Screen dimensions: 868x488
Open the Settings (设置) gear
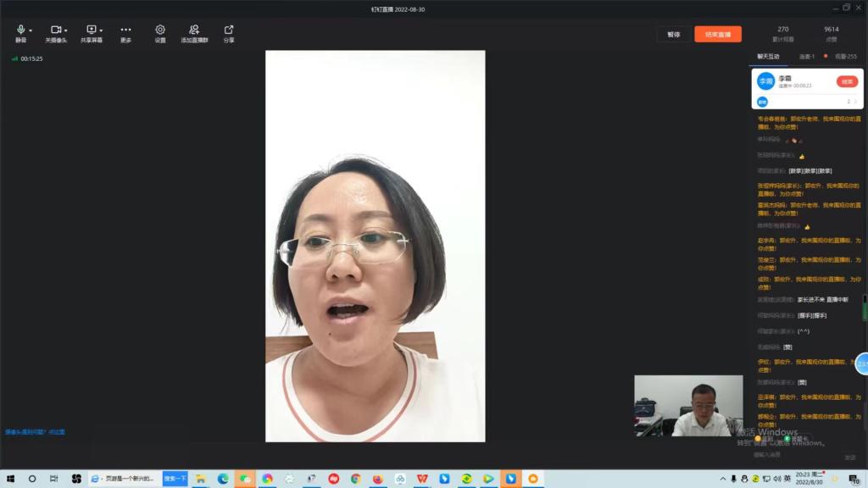pyautogui.click(x=160, y=33)
